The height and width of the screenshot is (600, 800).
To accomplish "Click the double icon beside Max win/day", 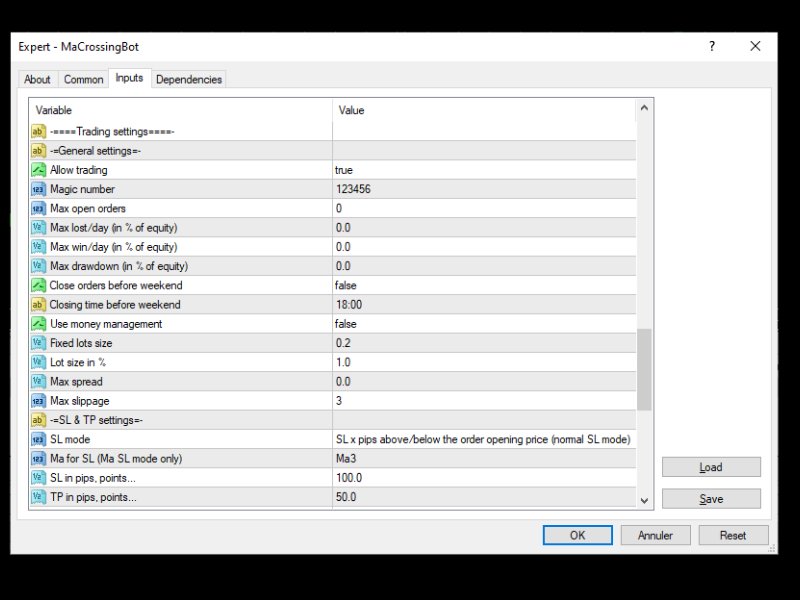I will tap(38, 247).
